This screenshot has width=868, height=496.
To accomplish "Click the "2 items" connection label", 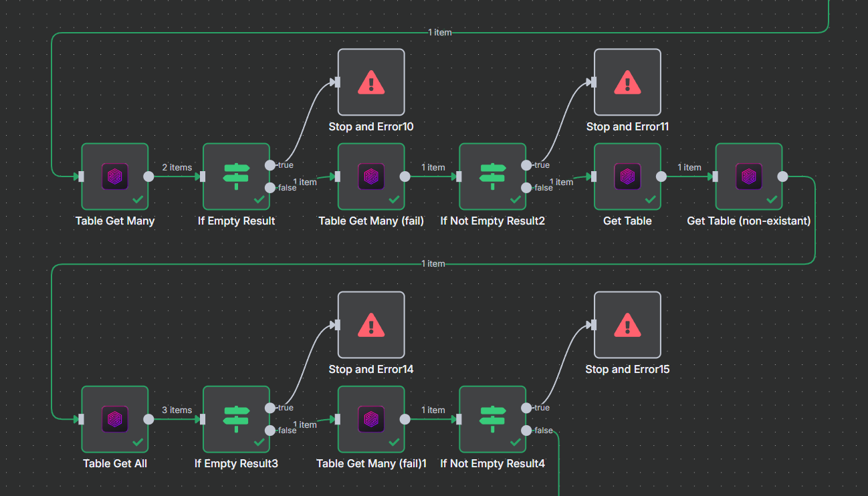I will (177, 168).
